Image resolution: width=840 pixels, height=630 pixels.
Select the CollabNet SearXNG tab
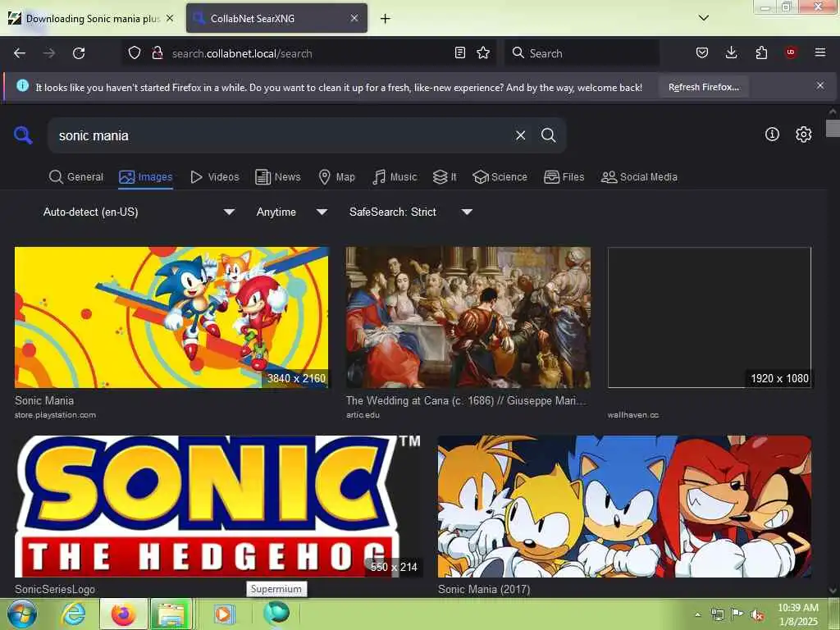point(276,19)
